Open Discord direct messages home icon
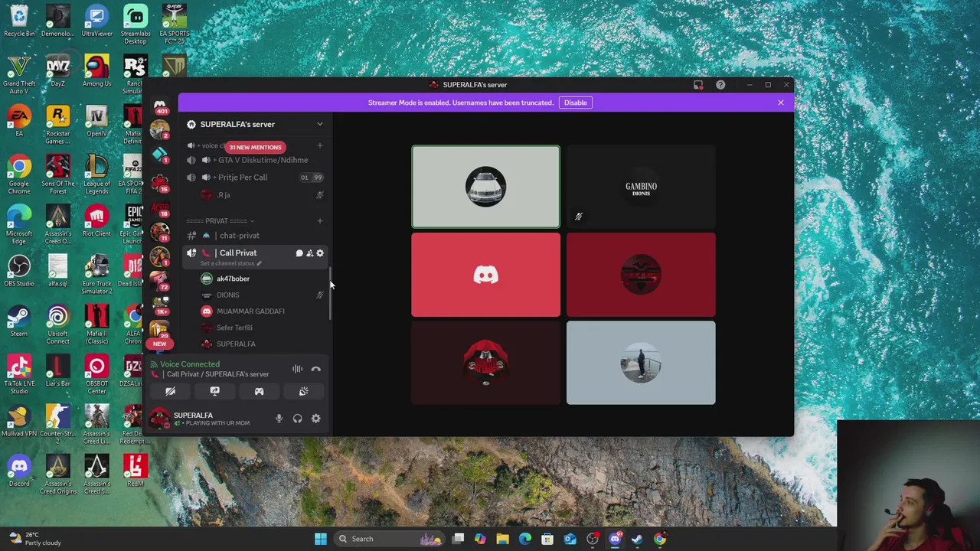The height and width of the screenshot is (551, 980). click(160, 104)
